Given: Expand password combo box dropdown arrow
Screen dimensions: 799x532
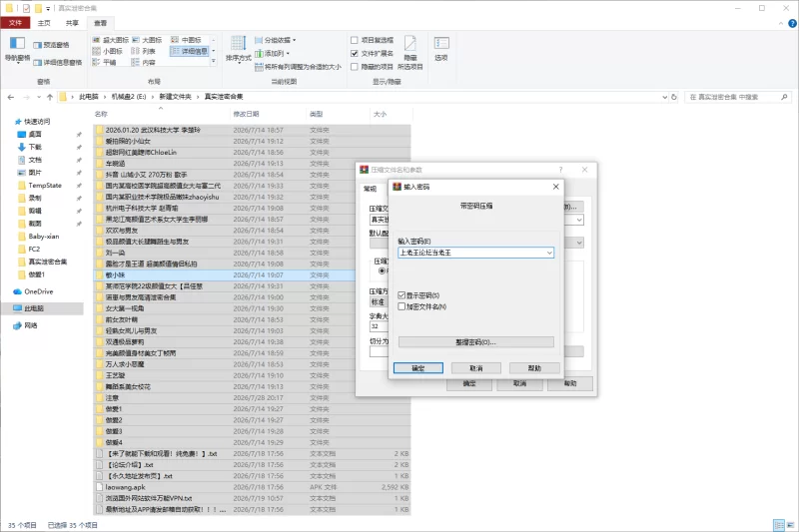Looking at the screenshot, I should tap(549, 253).
